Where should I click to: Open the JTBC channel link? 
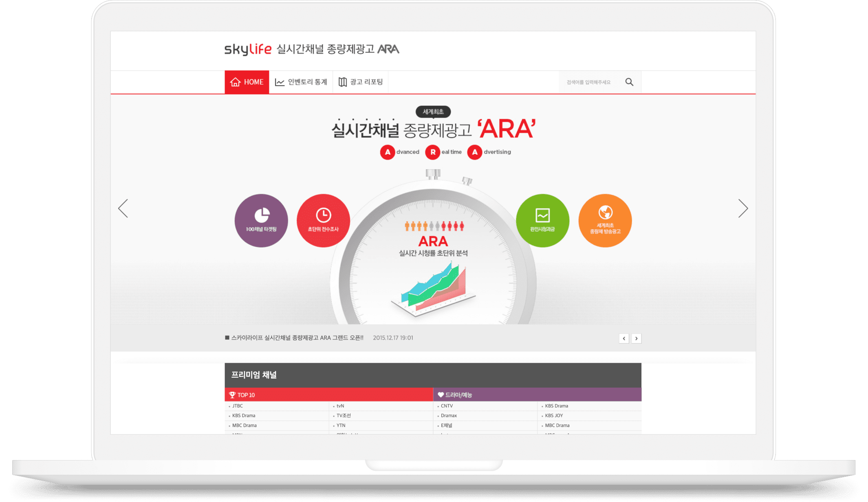click(x=238, y=406)
